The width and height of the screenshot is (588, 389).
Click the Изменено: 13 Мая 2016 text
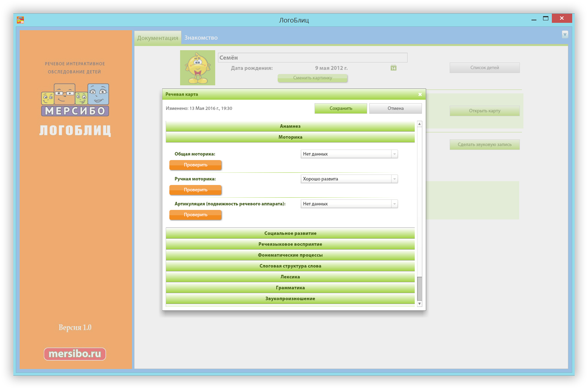[x=199, y=108]
